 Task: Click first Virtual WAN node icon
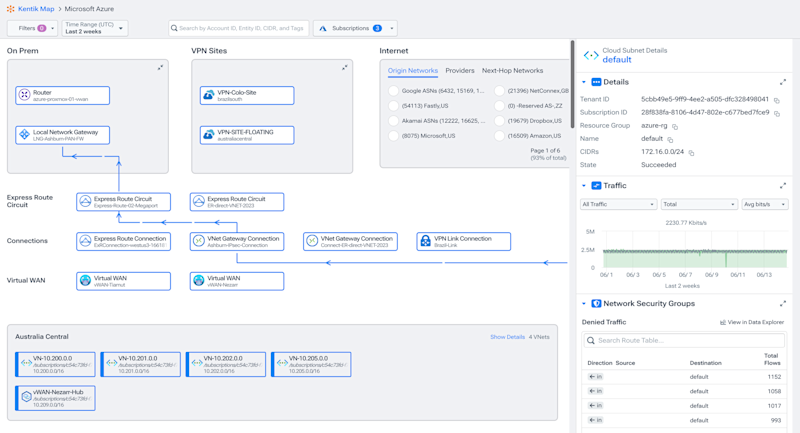tap(85, 281)
